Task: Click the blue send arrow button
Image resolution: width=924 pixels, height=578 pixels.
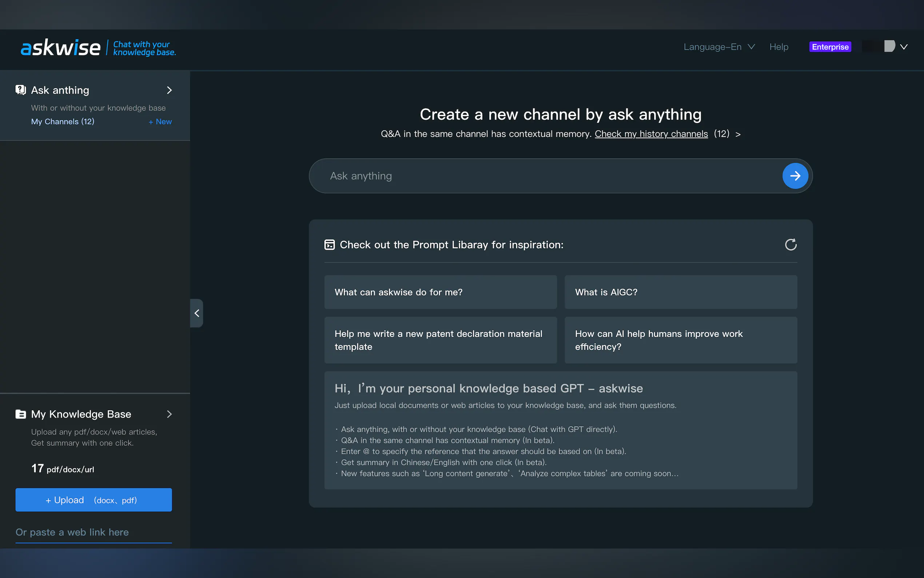Action: click(795, 176)
